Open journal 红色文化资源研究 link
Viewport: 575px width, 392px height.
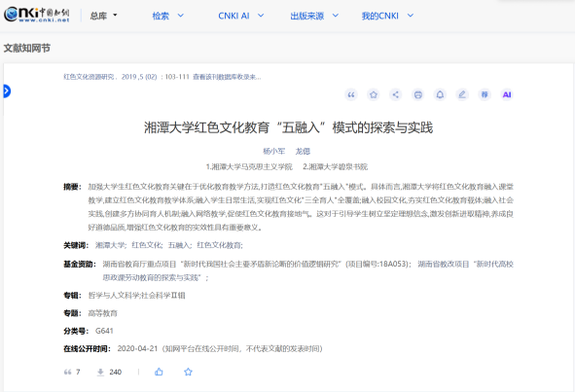coord(89,77)
